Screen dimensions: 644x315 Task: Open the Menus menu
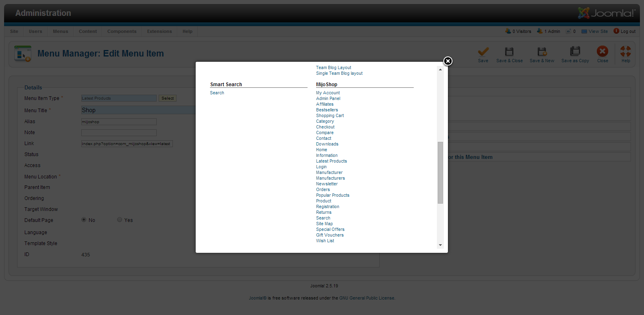click(x=61, y=31)
